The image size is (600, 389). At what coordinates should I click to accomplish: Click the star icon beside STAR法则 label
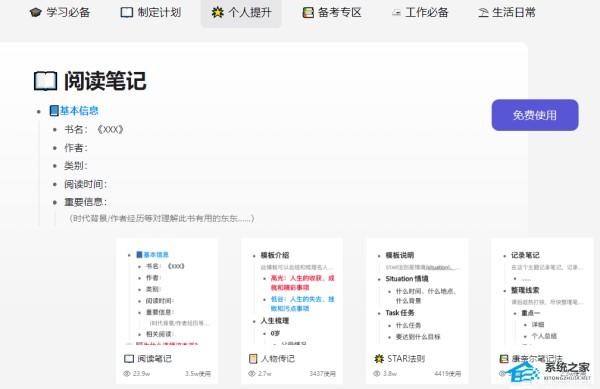point(379,359)
